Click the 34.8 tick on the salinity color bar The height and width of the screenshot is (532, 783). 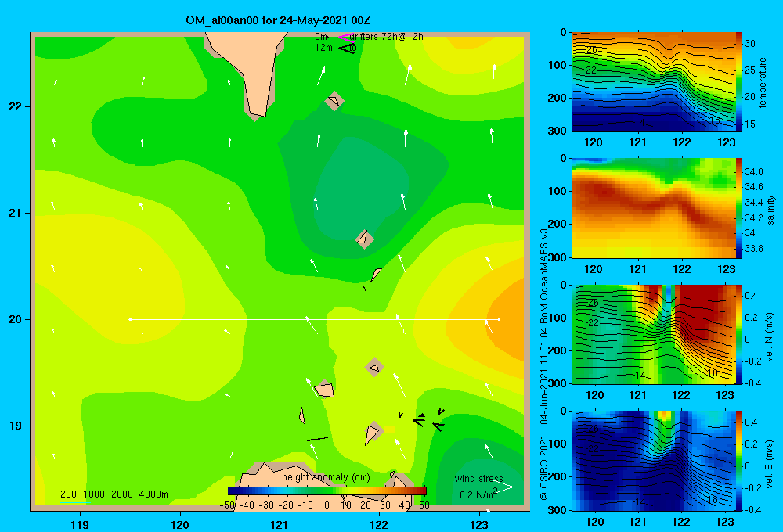point(753,172)
